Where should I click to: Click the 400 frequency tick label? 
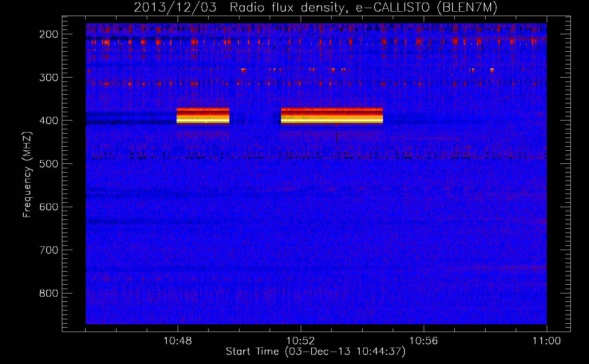pyautogui.click(x=49, y=120)
